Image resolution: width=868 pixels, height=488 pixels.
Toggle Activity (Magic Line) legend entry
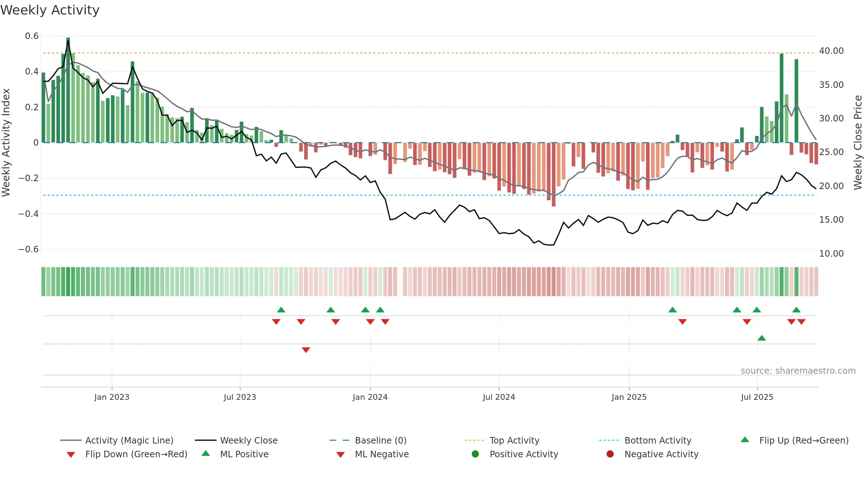[x=116, y=440]
